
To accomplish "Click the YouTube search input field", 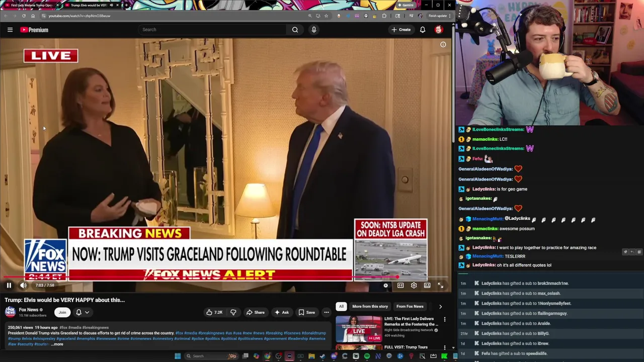I will pyautogui.click(x=212, y=30).
